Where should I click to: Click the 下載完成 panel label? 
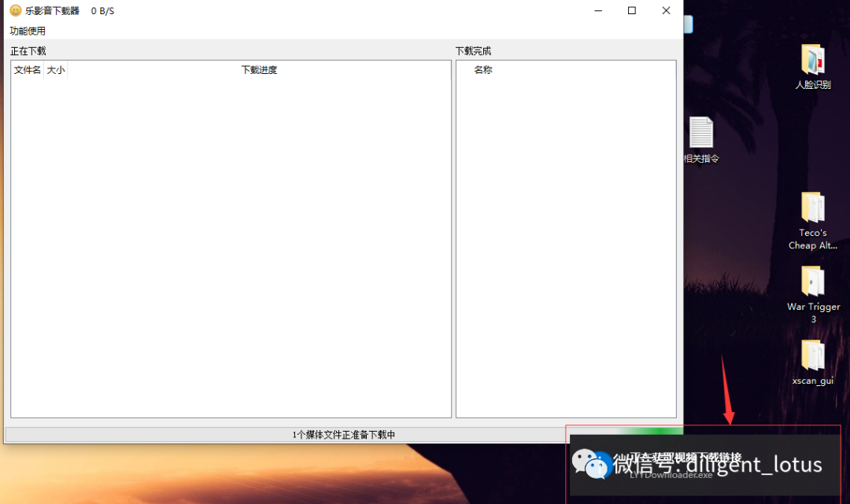pyautogui.click(x=473, y=51)
